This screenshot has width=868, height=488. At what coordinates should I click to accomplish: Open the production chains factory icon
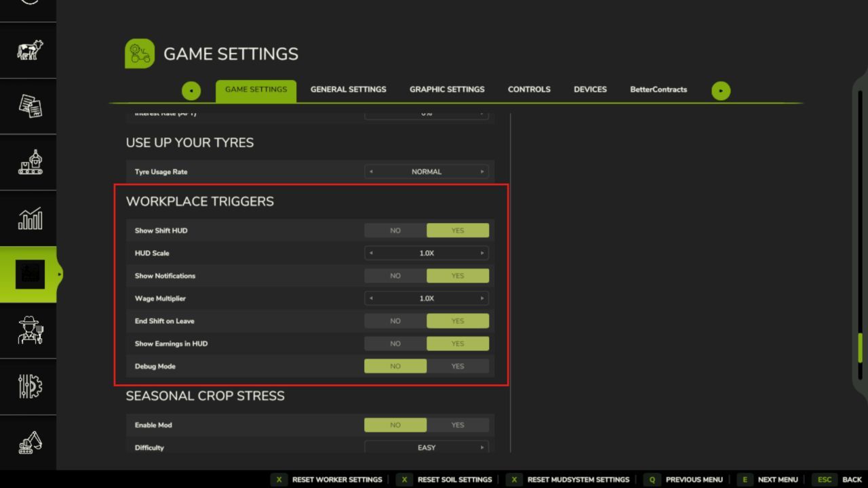click(x=29, y=163)
